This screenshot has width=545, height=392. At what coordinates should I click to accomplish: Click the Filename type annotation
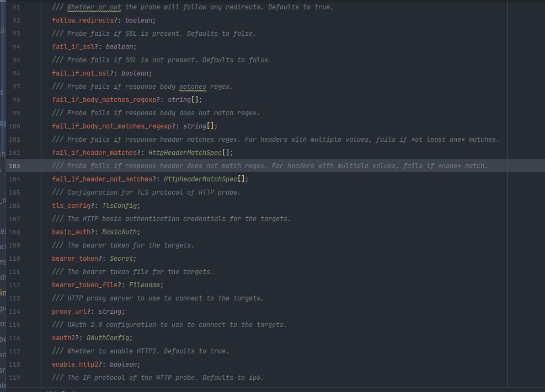tap(145, 285)
